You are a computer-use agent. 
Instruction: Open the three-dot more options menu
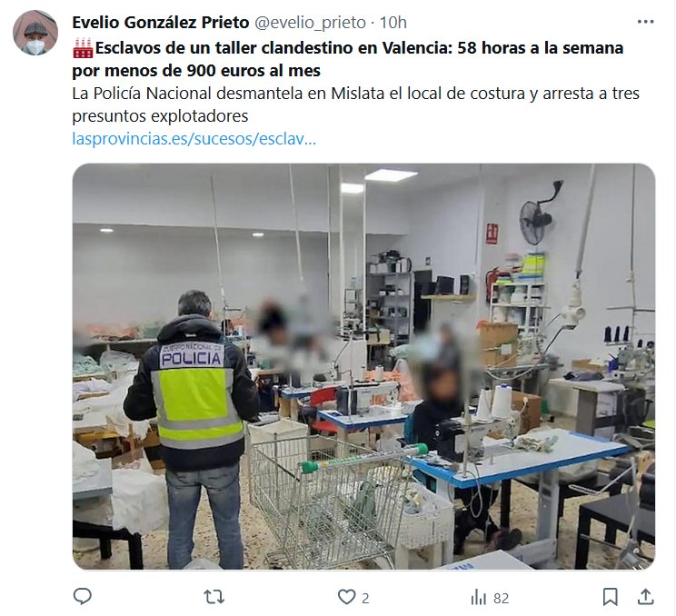coord(645,22)
